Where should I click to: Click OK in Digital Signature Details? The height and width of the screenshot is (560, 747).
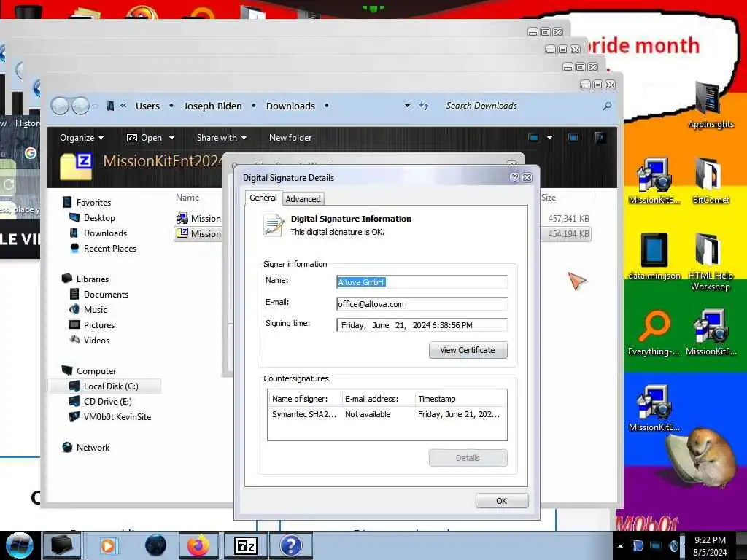[502, 501]
